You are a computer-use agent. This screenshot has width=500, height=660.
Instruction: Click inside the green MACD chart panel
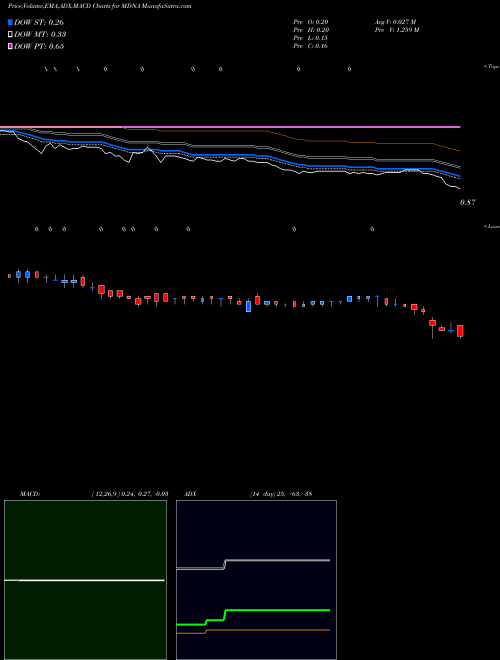pos(85,580)
